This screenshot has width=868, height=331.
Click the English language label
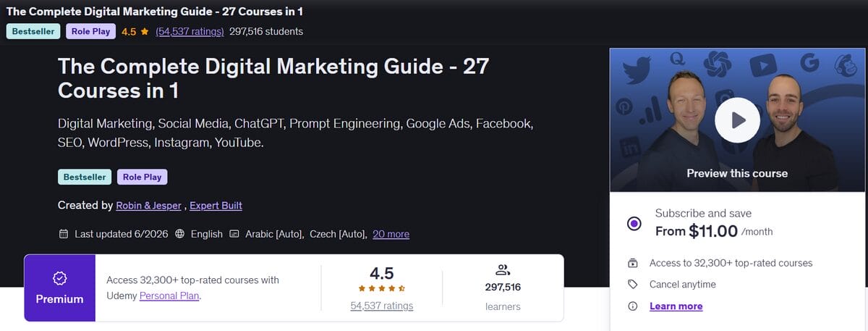pyautogui.click(x=207, y=234)
